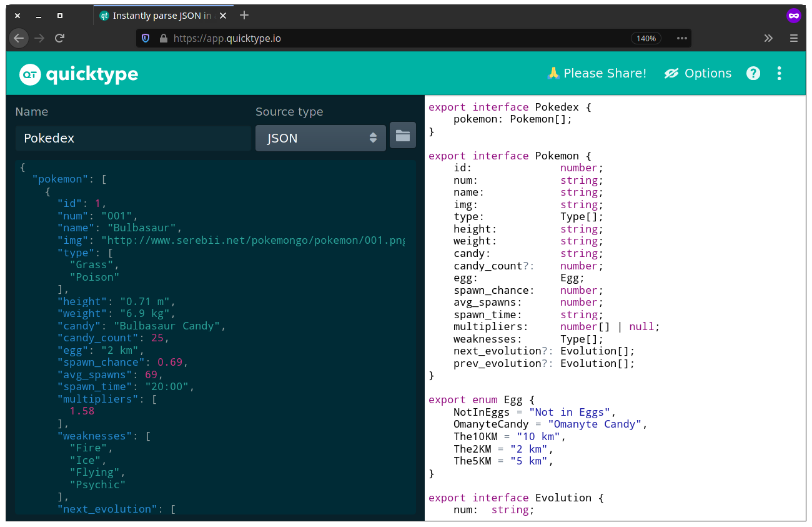This screenshot has height=527, width=812.
Task: Open the help question mark icon
Action: tap(753, 73)
